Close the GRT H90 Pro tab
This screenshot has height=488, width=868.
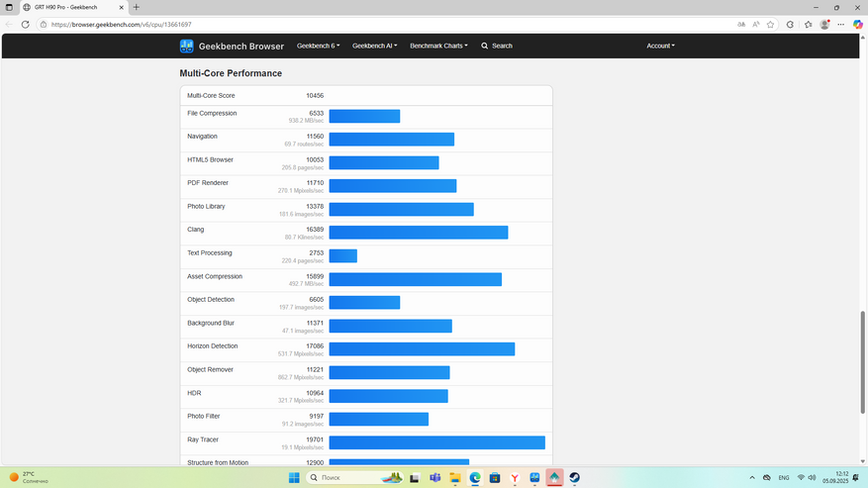point(121,7)
